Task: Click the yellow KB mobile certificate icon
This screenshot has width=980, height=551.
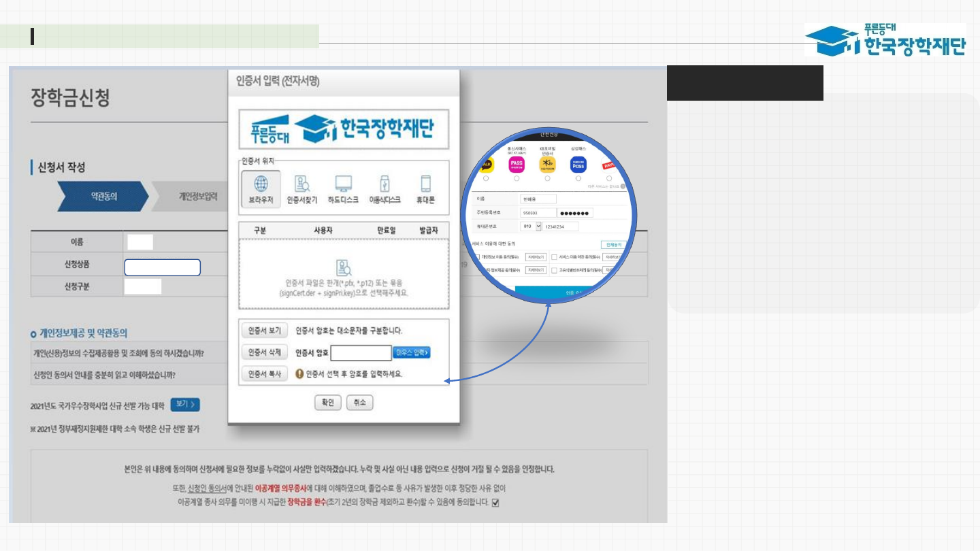Action: click(547, 164)
